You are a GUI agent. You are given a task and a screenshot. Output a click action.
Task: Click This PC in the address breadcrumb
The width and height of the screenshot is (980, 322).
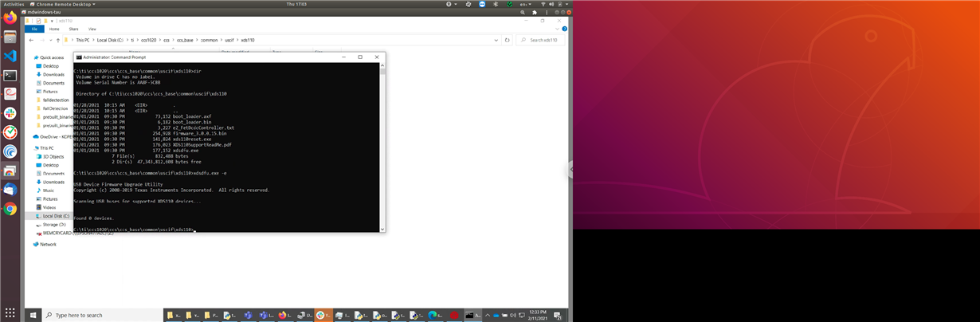83,40
